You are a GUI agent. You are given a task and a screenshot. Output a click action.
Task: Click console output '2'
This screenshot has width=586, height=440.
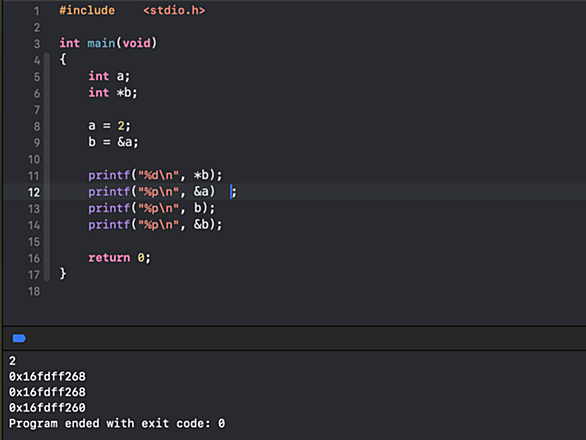[x=12, y=361]
